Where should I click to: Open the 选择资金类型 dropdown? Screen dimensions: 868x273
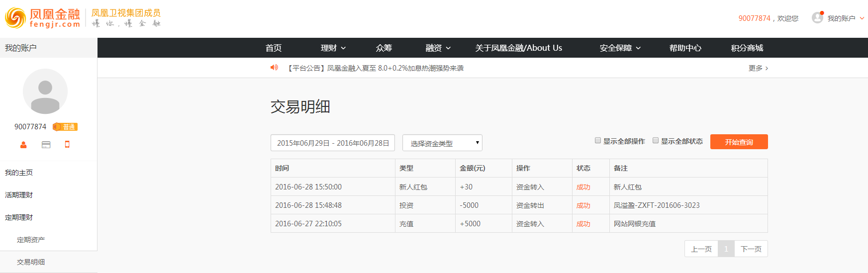(442, 143)
